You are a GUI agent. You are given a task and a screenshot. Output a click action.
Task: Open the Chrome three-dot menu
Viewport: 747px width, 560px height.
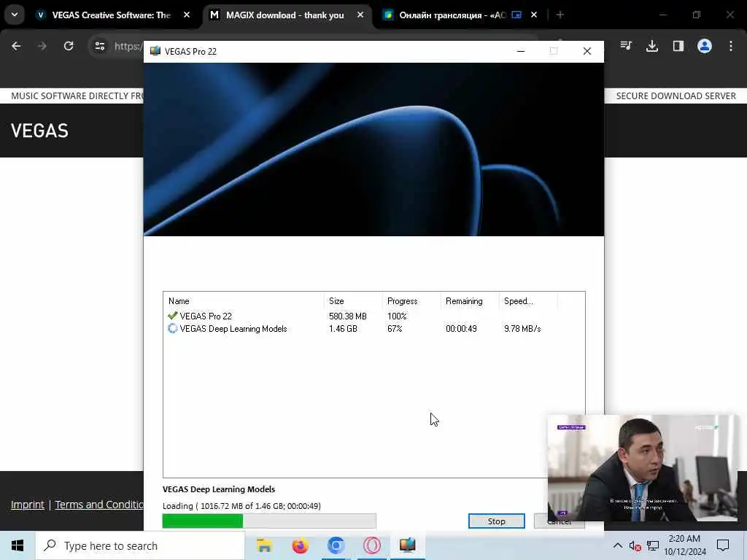pos(731,46)
